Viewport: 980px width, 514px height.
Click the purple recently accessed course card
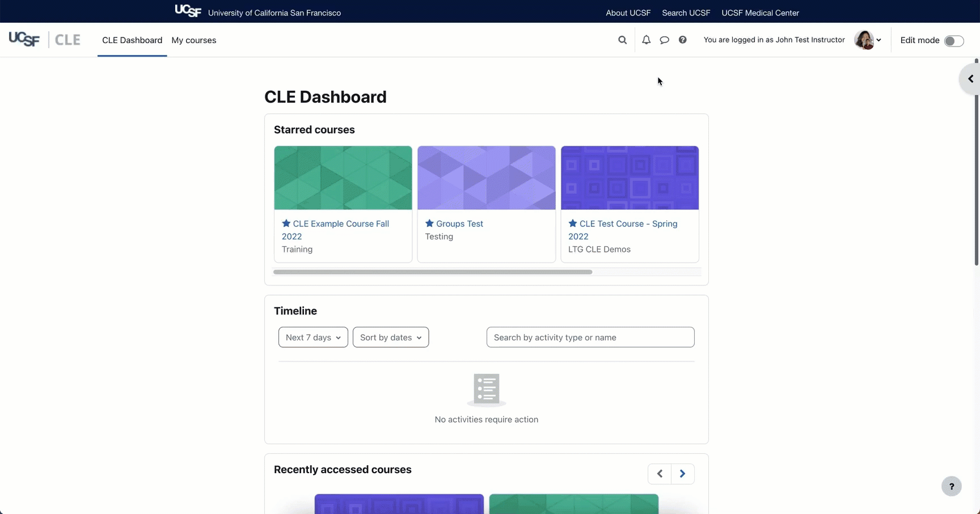(x=399, y=504)
